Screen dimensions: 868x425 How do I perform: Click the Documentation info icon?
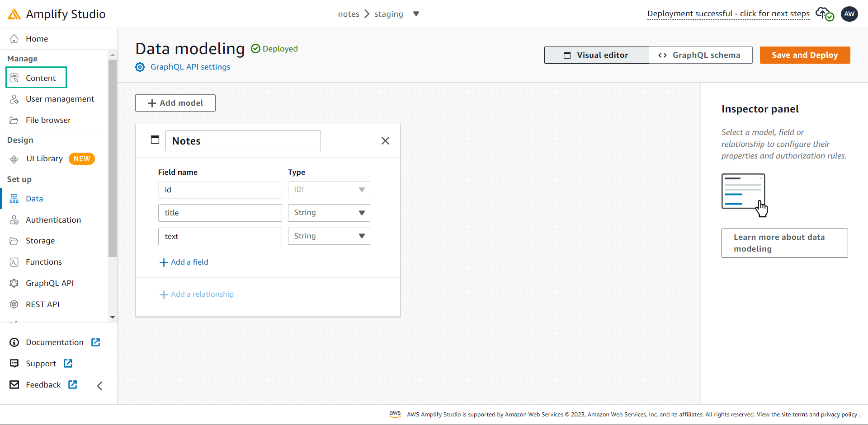pyautogui.click(x=14, y=342)
